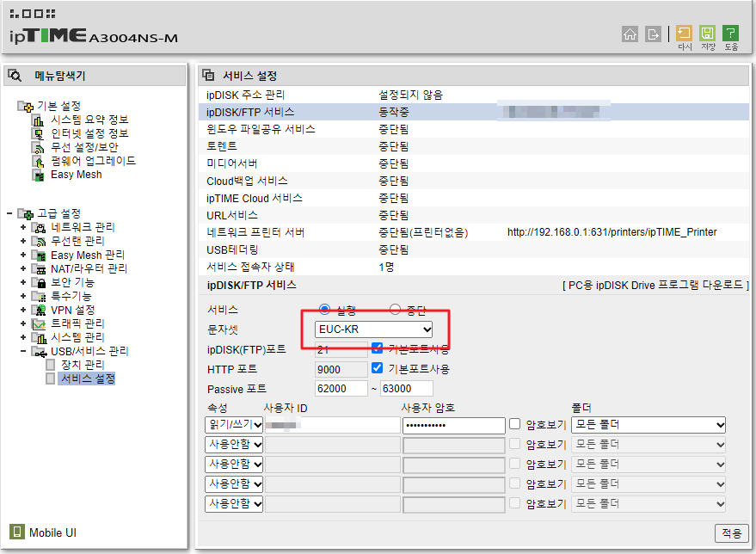Click the Mobile UI icon
Image resolution: width=756 pixels, height=554 pixels.
click(17, 532)
